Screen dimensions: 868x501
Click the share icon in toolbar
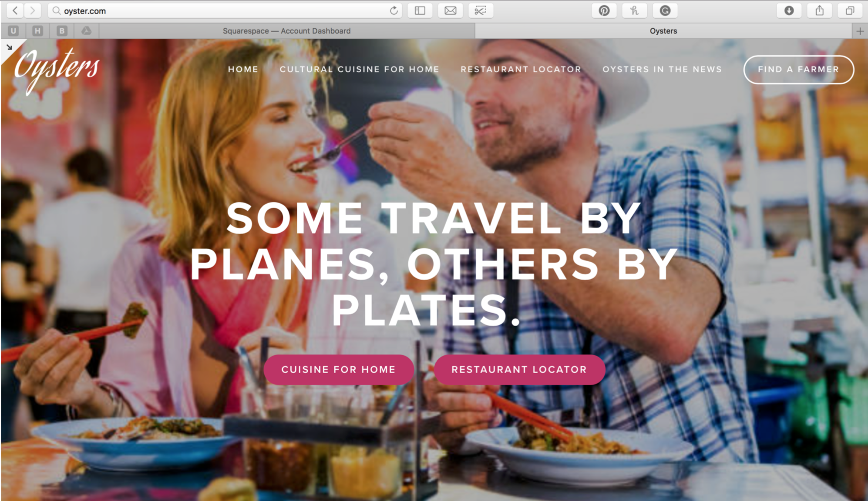point(819,10)
